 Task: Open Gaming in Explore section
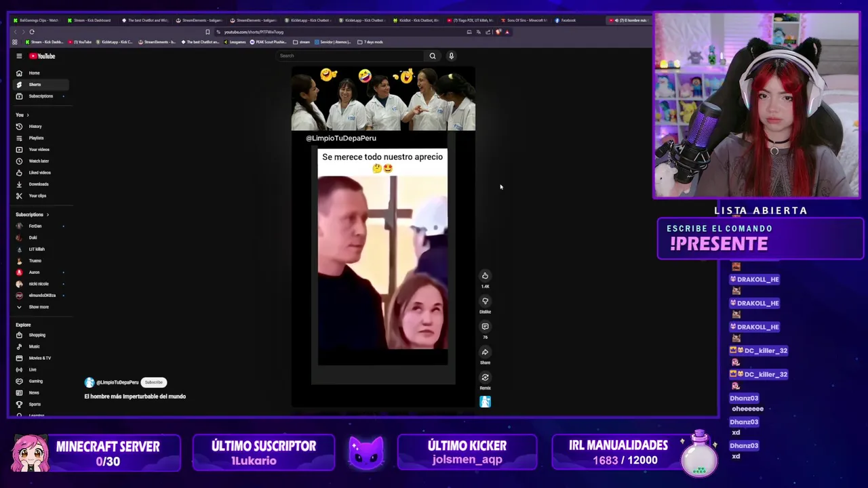pyautogui.click(x=40, y=382)
